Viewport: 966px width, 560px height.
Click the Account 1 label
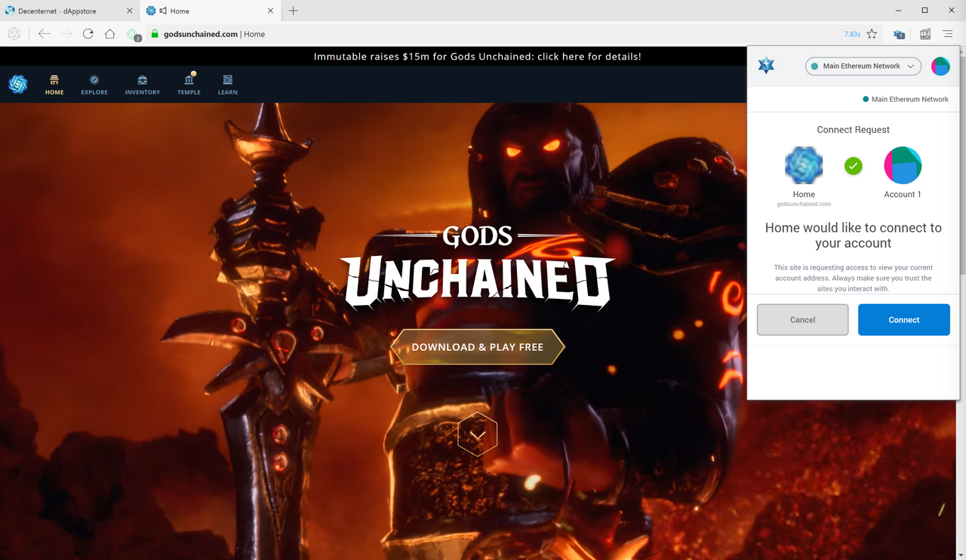click(x=903, y=195)
